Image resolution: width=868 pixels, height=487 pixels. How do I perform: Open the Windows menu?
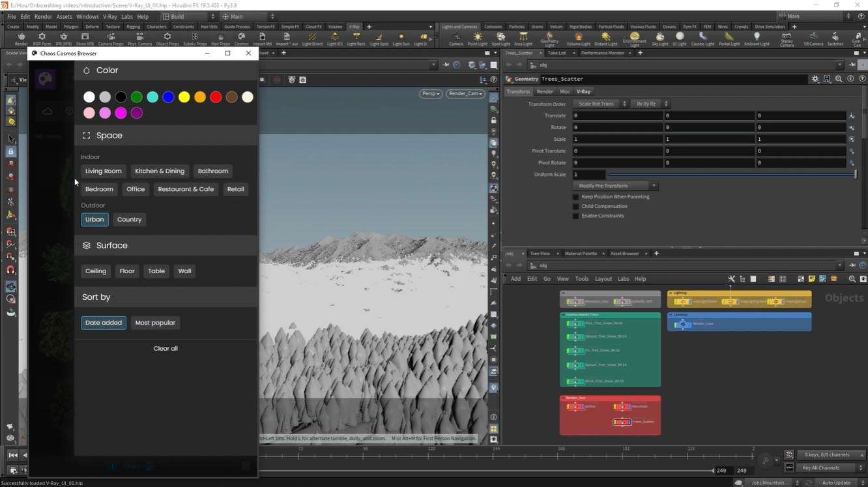click(87, 16)
